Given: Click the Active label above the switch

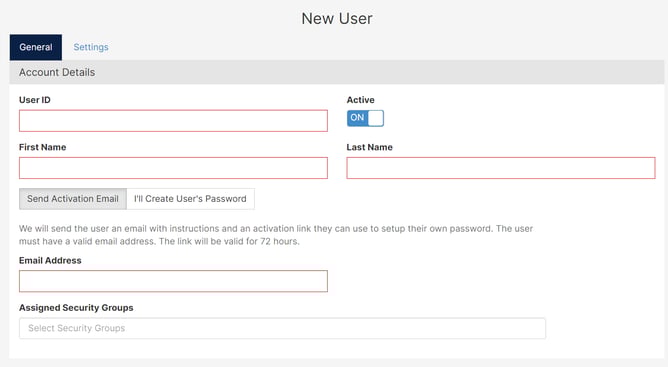Looking at the screenshot, I should [360, 100].
